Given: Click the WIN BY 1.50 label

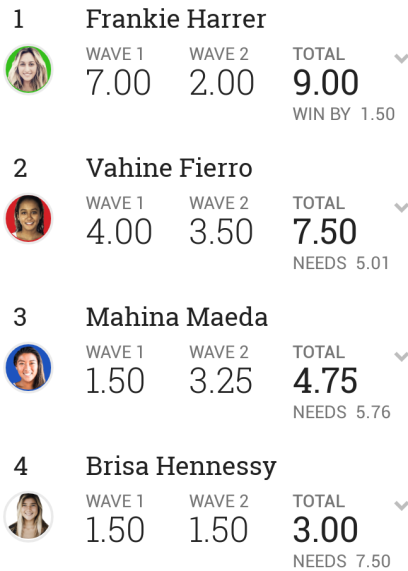Looking at the screenshot, I should click(x=344, y=114).
